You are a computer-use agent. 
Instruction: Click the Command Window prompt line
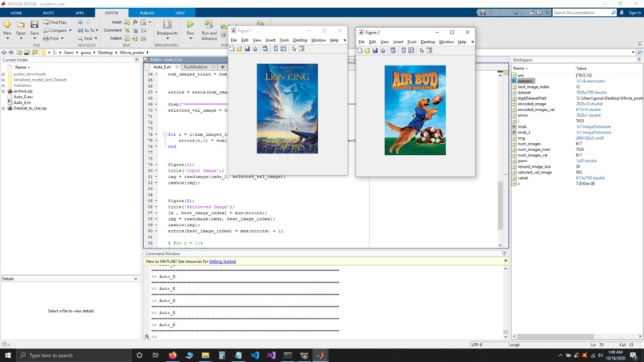pos(324,337)
